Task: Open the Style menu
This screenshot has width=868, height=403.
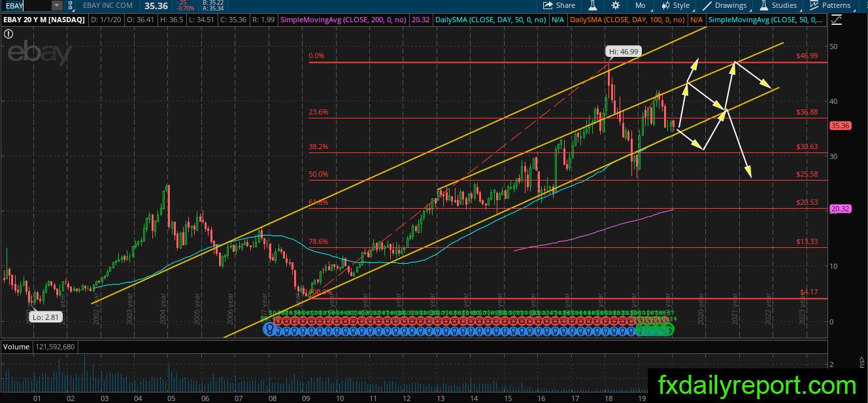Action: pos(676,5)
